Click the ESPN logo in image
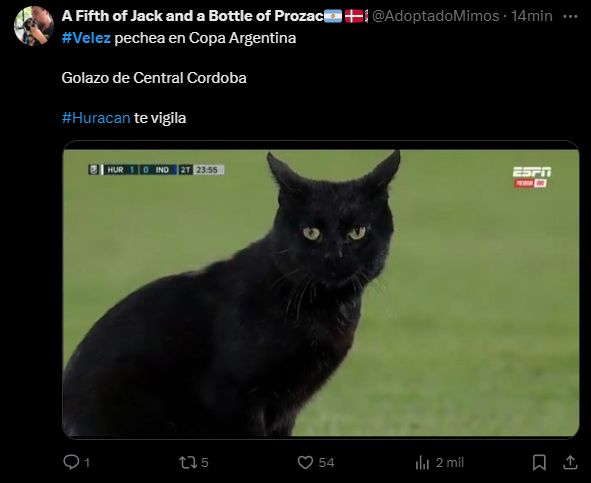The width and height of the screenshot is (591, 483). (x=531, y=177)
